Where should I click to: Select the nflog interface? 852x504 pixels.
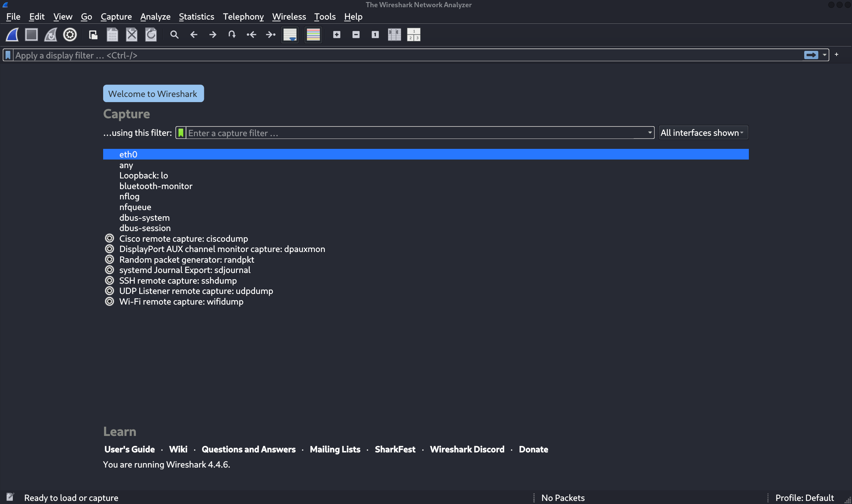[426, 197]
